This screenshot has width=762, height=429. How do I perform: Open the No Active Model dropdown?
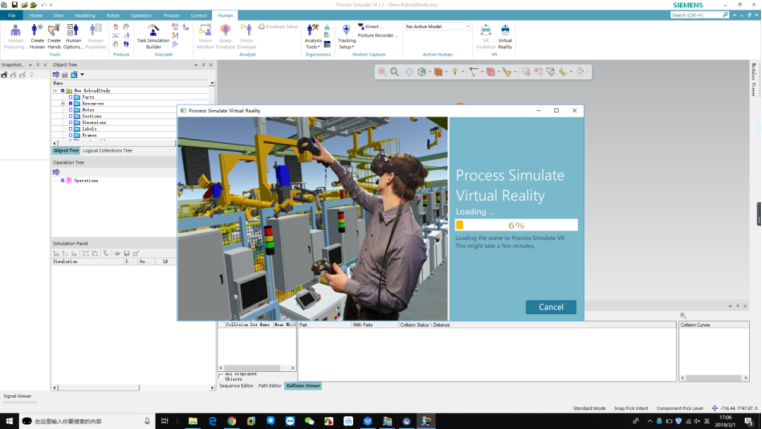[437, 26]
